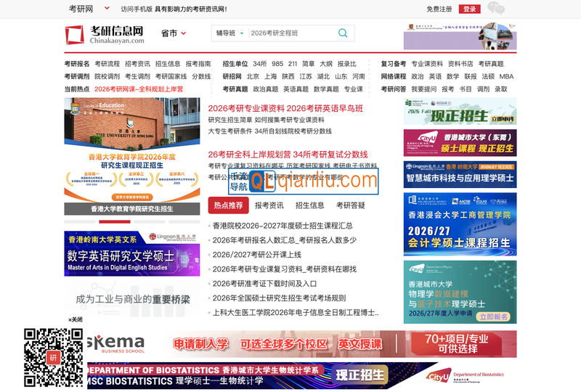This screenshot has width=581, height=392.
Task: Open the 考研国家线 link
Action: coord(171,76)
